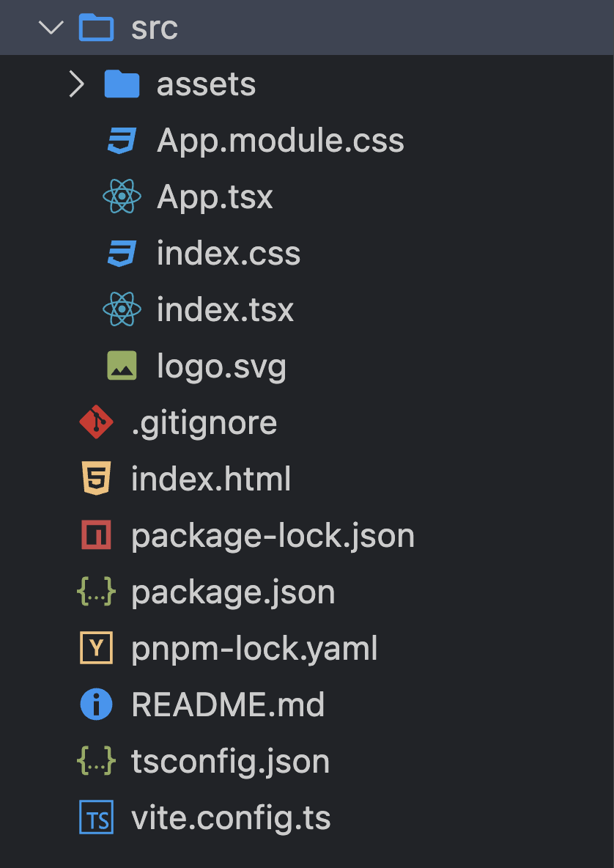Click the CSS icon beside App.module.css
Image resolution: width=614 pixels, height=868 pixels.
click(122, 141)
